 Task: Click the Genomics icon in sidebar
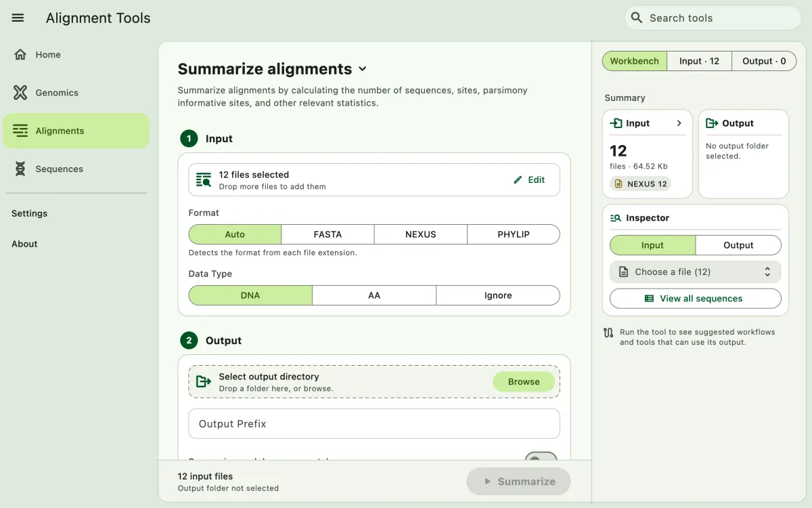pos(20,93)
